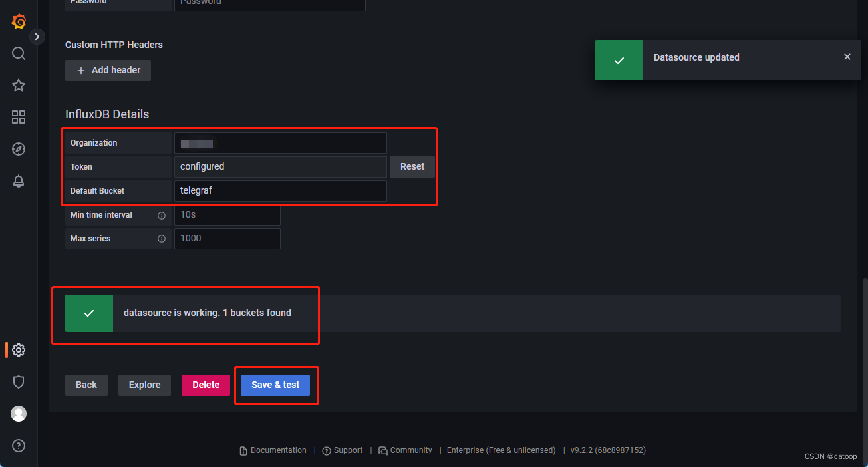This screenshot has height=467, width=868.
Task: Open Starred dashboards star icon
Action: tap(19, 85)
